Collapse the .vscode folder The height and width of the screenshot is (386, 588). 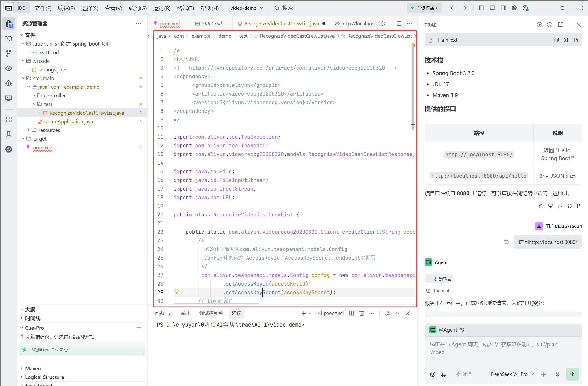coord(23,61)
